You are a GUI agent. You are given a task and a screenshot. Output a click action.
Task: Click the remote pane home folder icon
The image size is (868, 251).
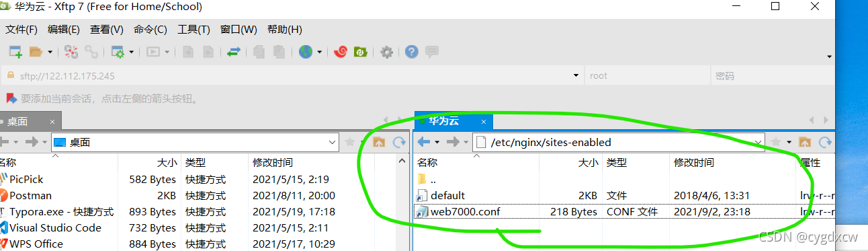(804, 142)
